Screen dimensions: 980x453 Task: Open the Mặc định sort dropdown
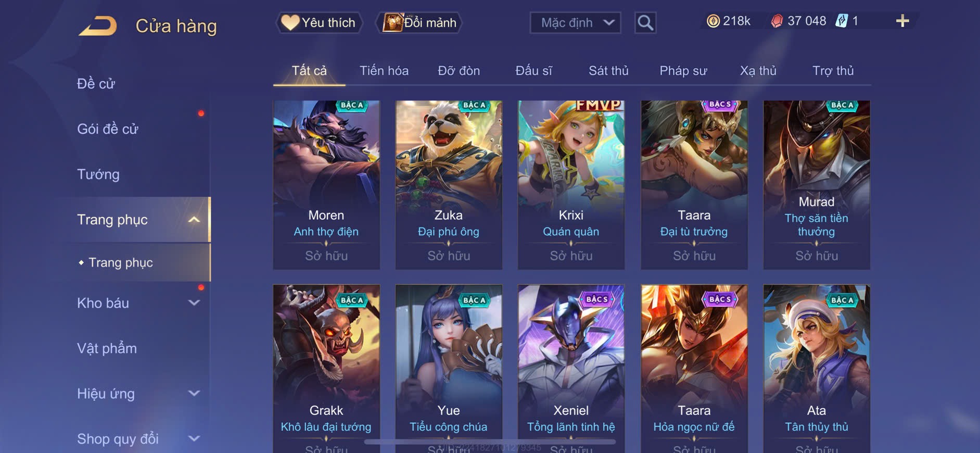coord(576,23)
